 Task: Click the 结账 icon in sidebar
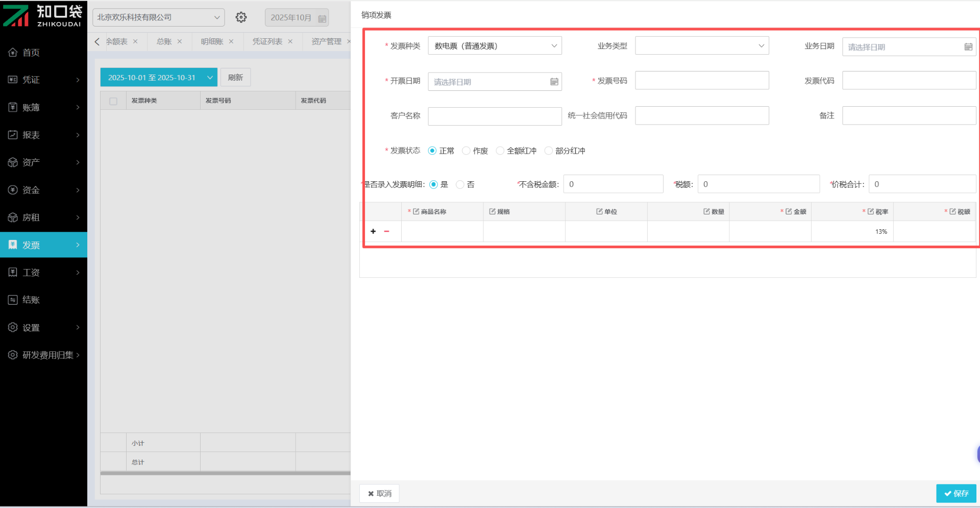13,300
